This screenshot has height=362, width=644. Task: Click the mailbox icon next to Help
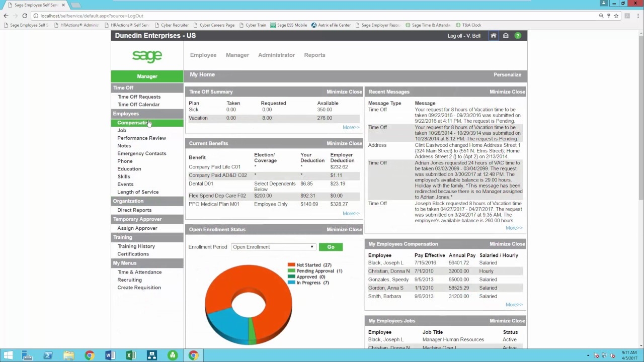(x=506, y=36)
